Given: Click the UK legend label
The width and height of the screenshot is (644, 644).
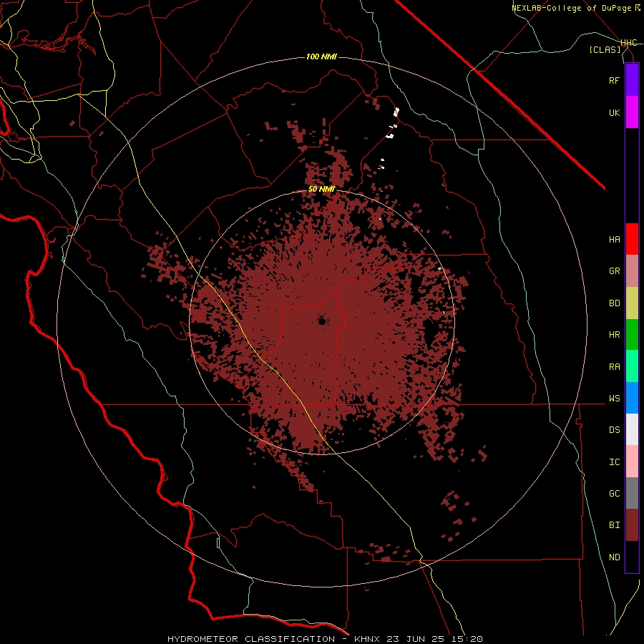Looking at the screenshot, I should pyautogui.click(x=614, y=113).
